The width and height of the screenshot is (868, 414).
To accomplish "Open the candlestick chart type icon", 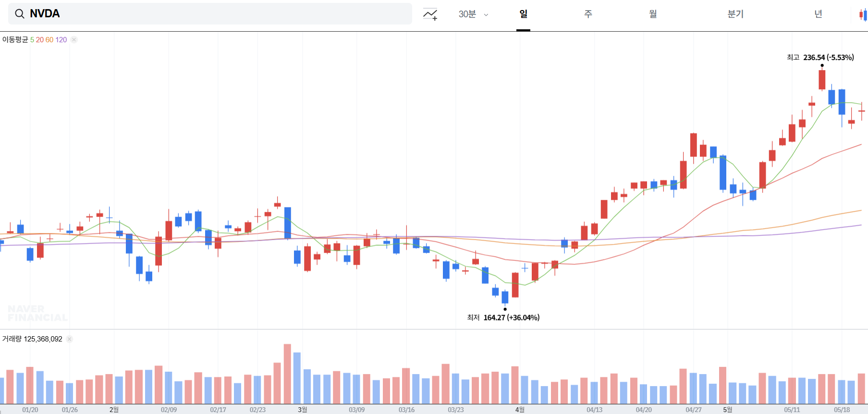I will tap(863, 14).
